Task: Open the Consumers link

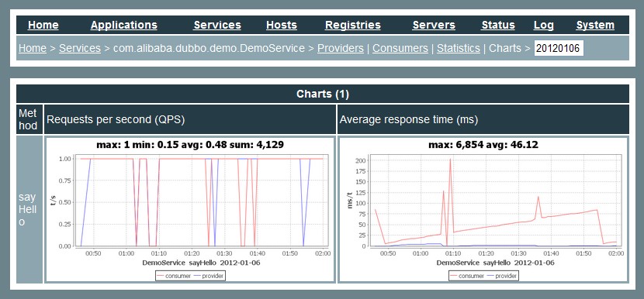Action: (x=400, y=48)
